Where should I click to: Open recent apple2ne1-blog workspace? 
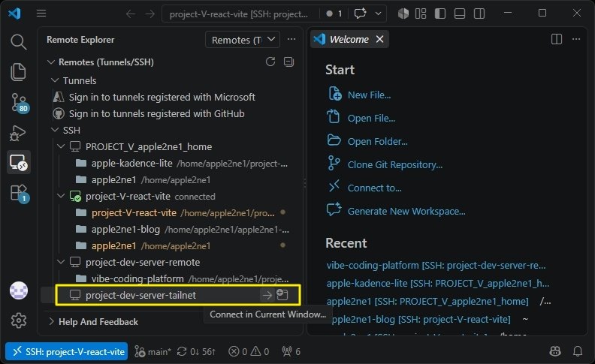(421, 319)
